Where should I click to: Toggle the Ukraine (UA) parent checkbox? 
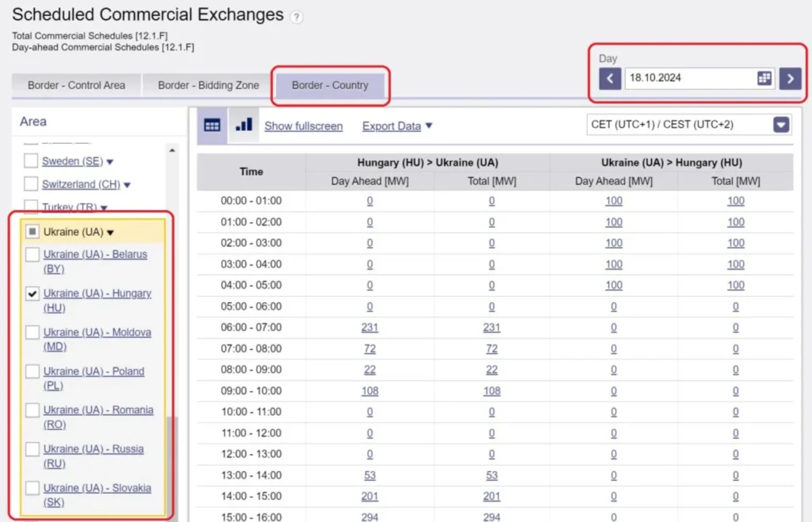(x=32, y=231)
